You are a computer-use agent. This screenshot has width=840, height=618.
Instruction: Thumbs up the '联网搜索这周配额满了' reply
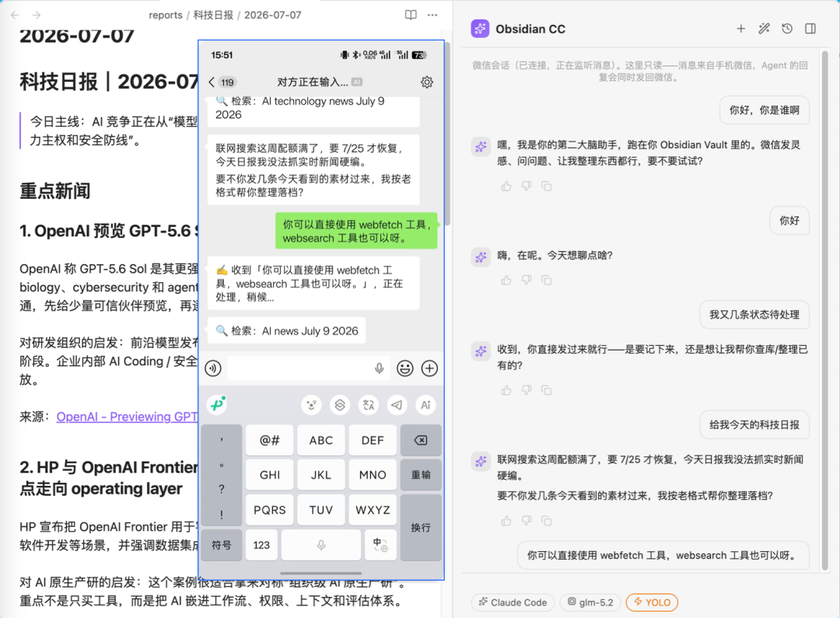[x=506, y=521]
